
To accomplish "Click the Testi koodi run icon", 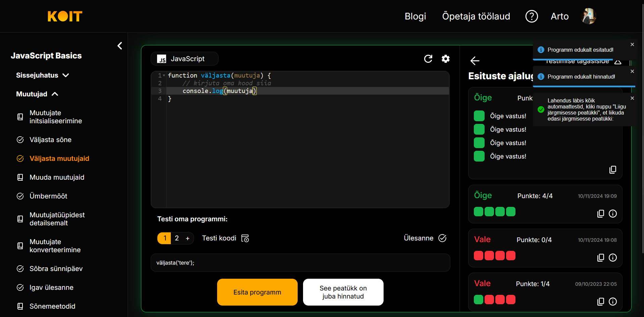I will tap(245, 238).
